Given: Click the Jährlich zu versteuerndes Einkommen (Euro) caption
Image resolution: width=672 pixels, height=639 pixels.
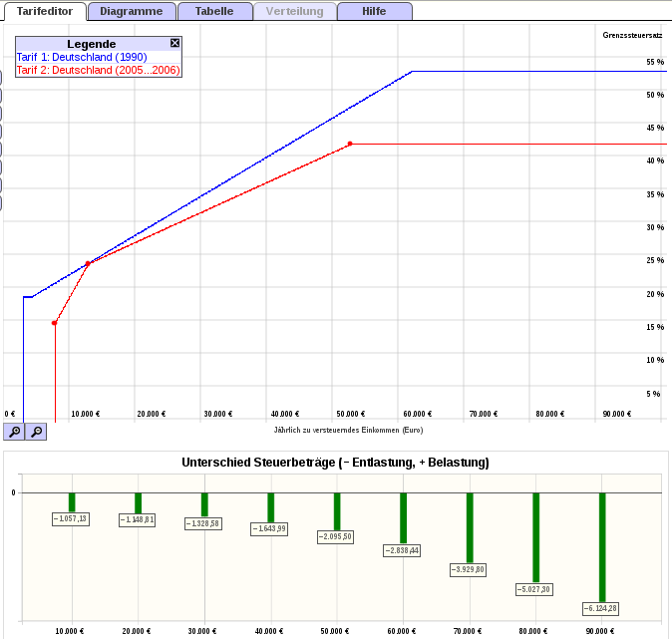Looking at the screenshot, I should pyautogui.click(x=348, y=430).
